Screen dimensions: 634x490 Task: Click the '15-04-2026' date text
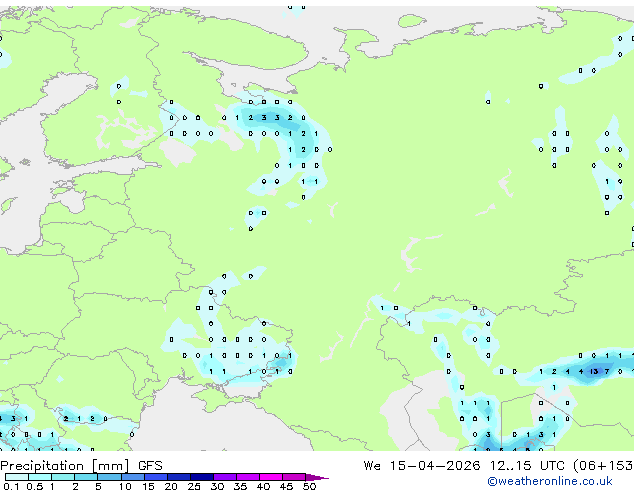pos(435,465)
